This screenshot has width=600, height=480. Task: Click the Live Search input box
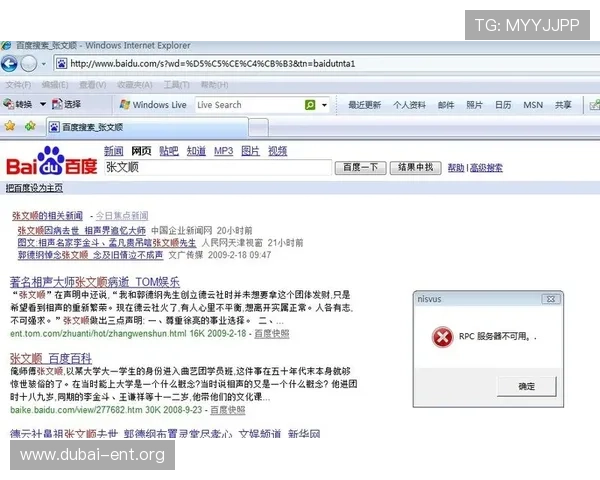click(249, 104)
